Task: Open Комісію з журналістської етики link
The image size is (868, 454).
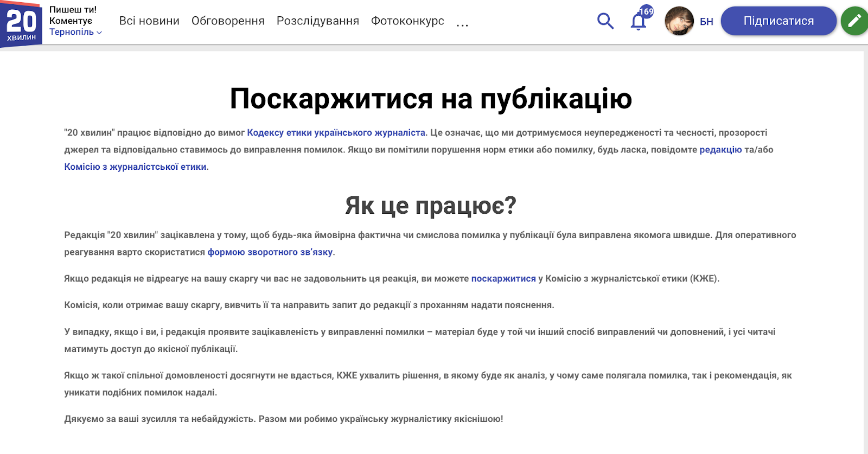Action: pos(135,167)
